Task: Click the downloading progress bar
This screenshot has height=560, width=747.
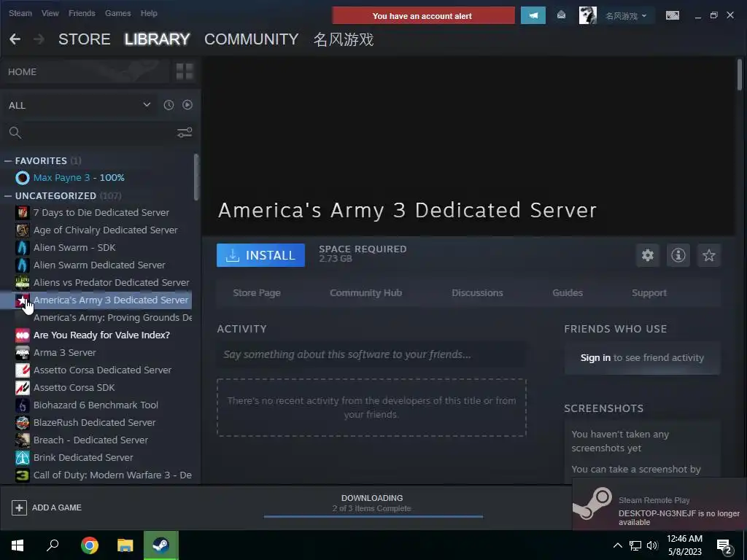Action: coord(373,516)
